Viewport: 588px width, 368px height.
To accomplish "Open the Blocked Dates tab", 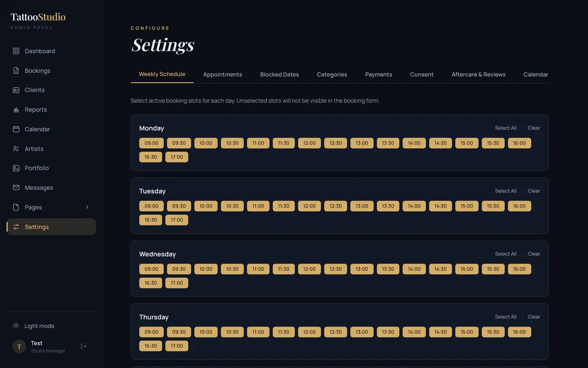I will coord(279,74).
